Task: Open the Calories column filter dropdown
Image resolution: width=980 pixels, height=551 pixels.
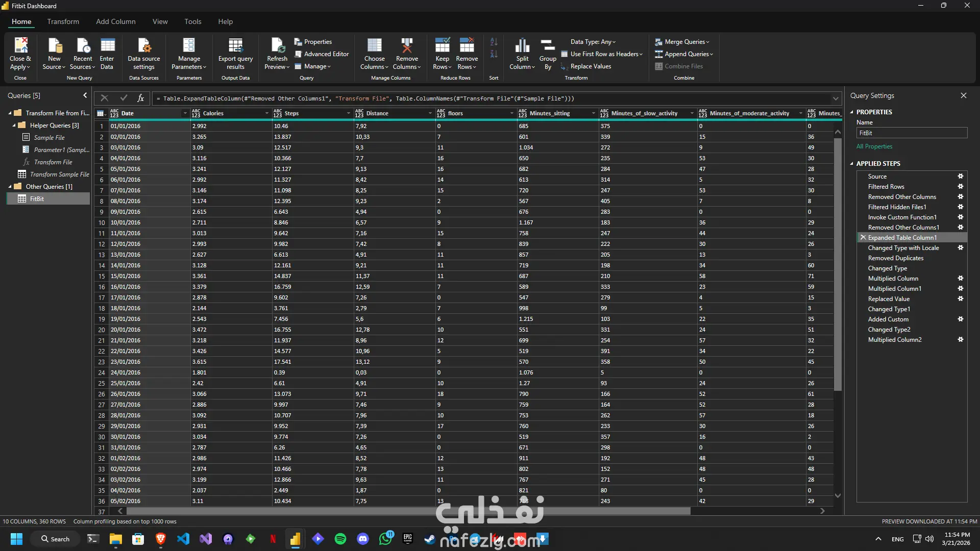Action: pyautogui.click(x=266, y=113)
